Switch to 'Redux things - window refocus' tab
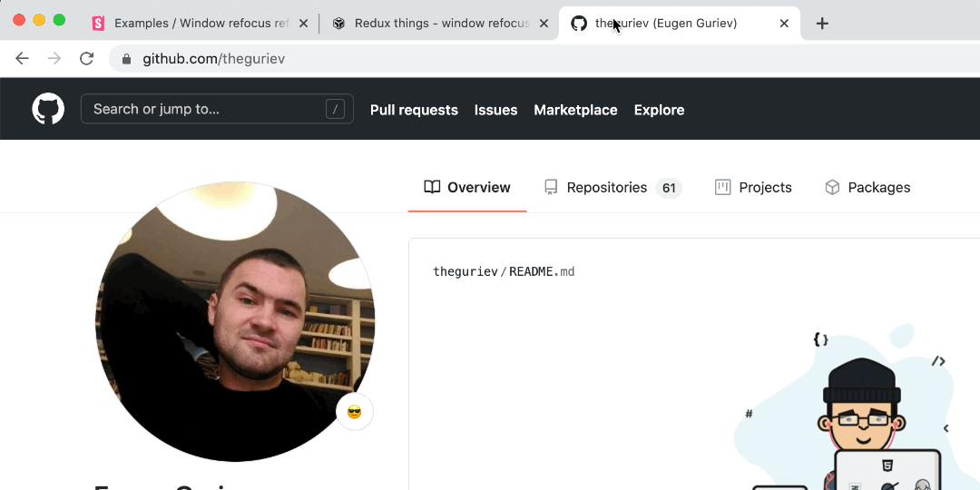This screenshot has width=980, height=490. [x=442, y=23]
